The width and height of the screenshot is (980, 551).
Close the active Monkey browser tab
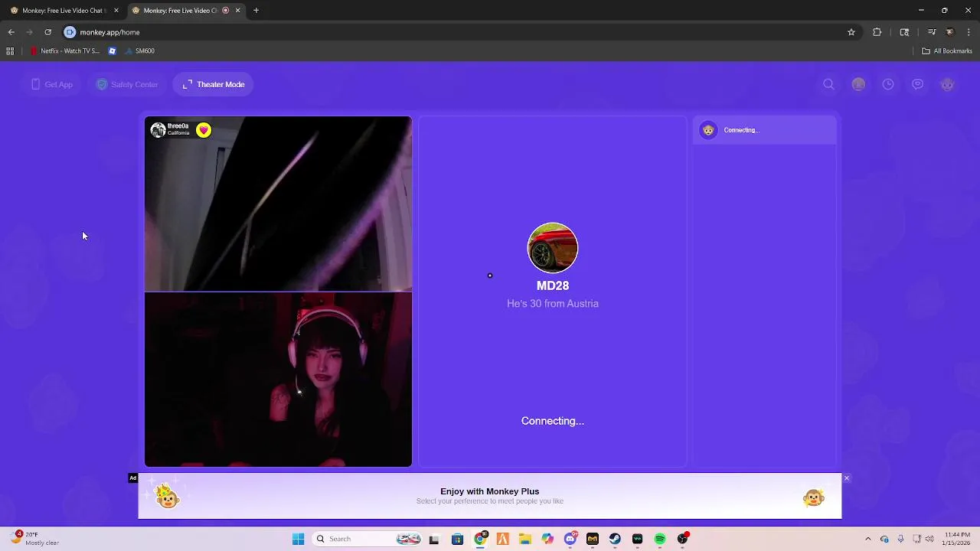pyautogui.click(x=237, y=11)
